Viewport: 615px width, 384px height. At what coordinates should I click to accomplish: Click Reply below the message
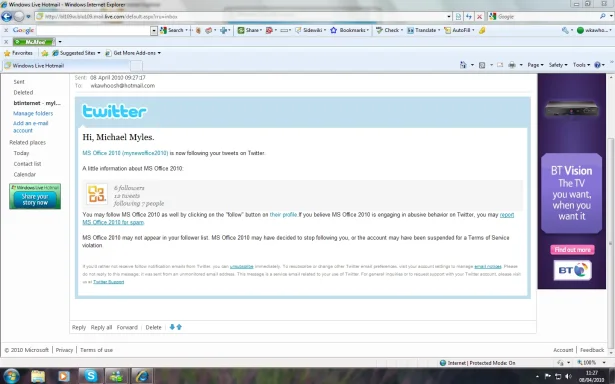[x=78, y=327]
